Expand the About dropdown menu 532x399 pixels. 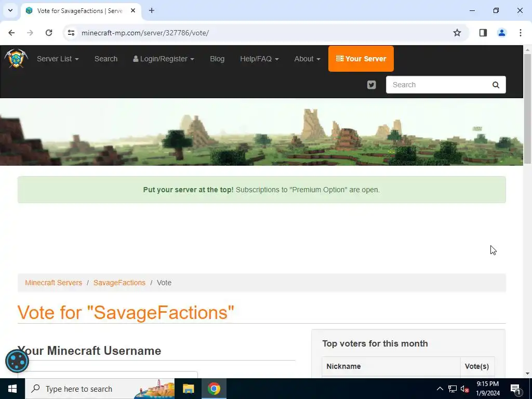coord(307,59)
